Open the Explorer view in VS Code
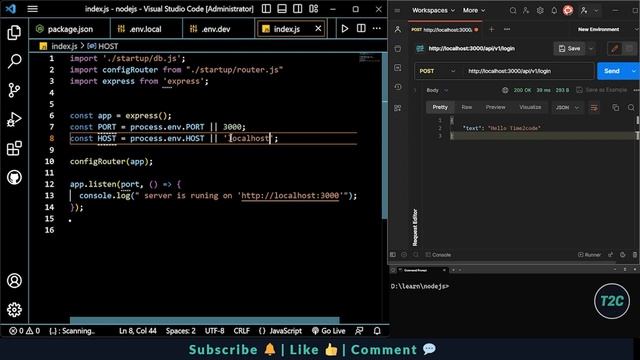Viewport: 640px width, 360px height. click(14, 33)
